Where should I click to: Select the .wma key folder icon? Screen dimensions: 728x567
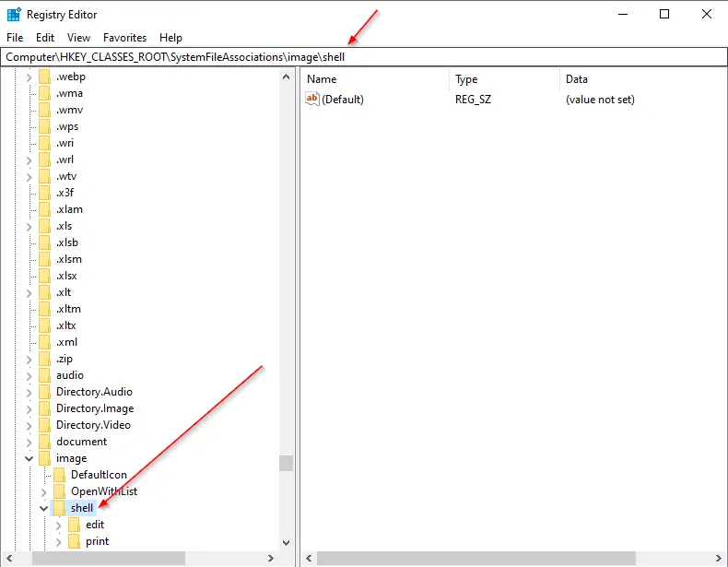click(x=44, y=93)
